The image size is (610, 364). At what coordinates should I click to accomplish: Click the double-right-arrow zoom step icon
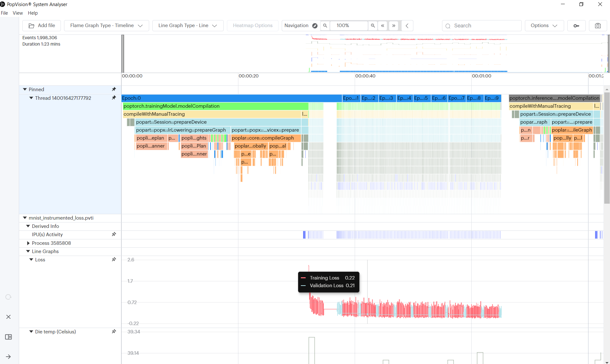[394, 25]
